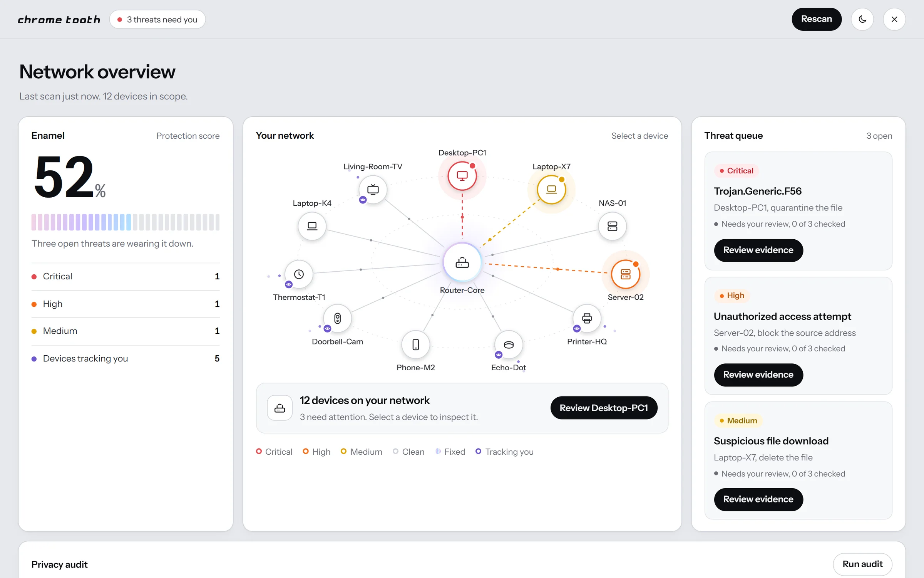Image resolution: width=924 pixels, height=578 pixels.
Task: Select the Desktop-PC1 device node
Action: 462,176
